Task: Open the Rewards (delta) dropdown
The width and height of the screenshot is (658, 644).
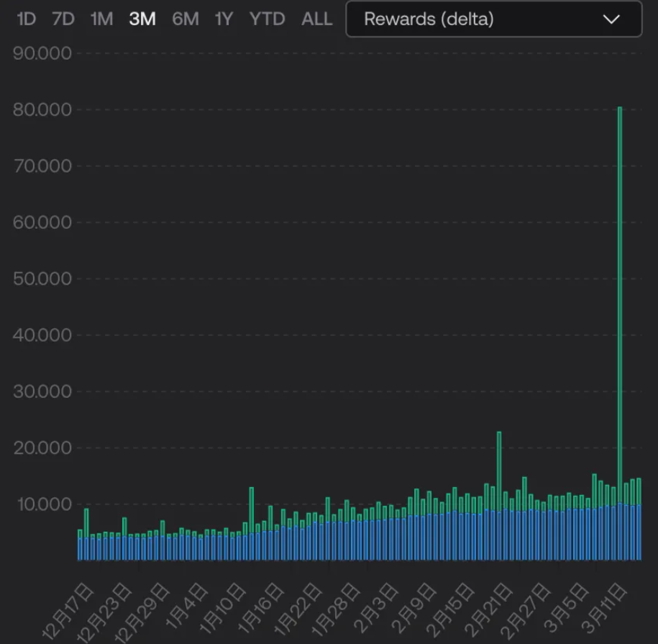Action: tap(494, 19)
